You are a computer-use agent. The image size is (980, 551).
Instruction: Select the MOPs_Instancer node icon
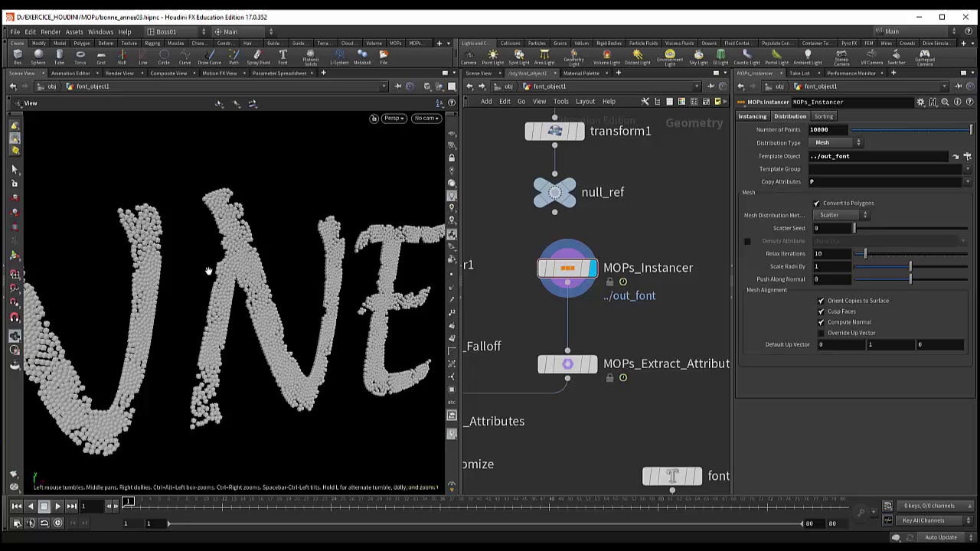[567, 268]
